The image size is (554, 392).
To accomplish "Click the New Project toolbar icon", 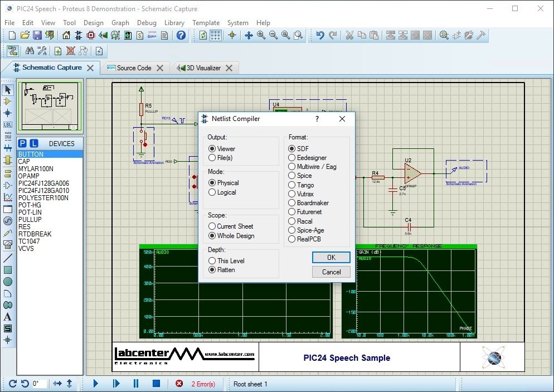I will point(12,35).
